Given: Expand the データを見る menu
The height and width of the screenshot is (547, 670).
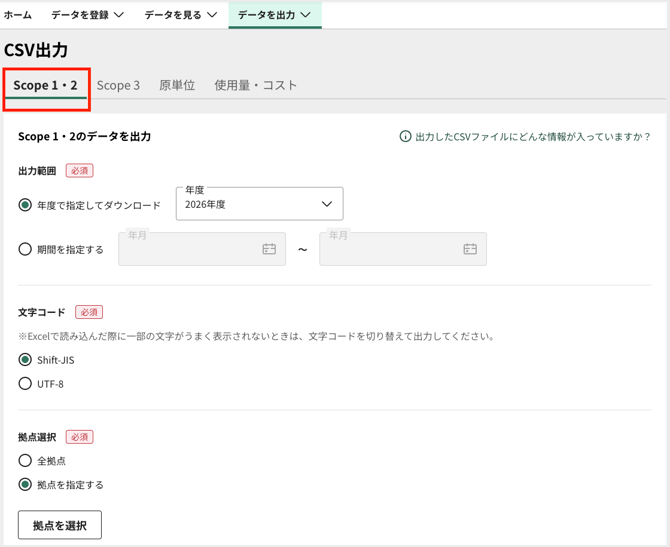Looking at the screenshot, I should 181,15.
